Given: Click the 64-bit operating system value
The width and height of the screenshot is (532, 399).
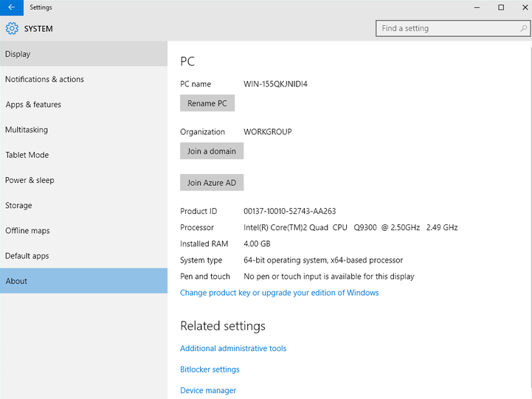Looking at the screenshot, I should [323, 260].
